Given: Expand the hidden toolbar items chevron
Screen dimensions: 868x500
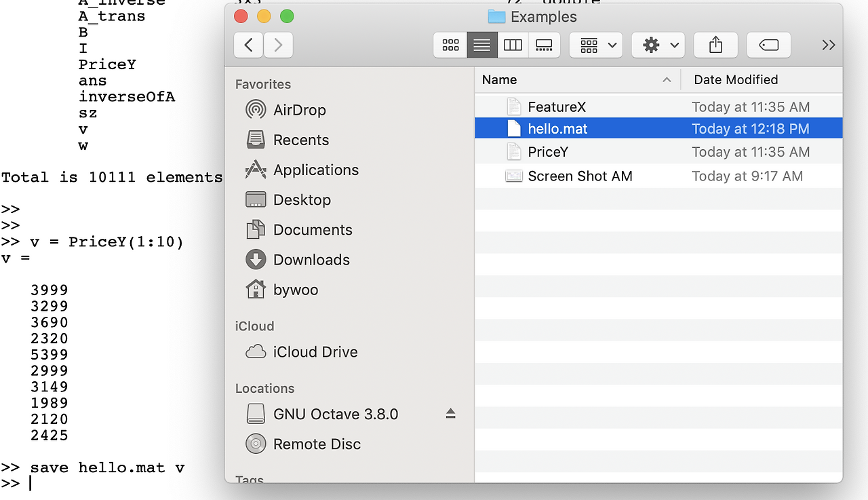Looking at the screenshot, I should 828,45.
